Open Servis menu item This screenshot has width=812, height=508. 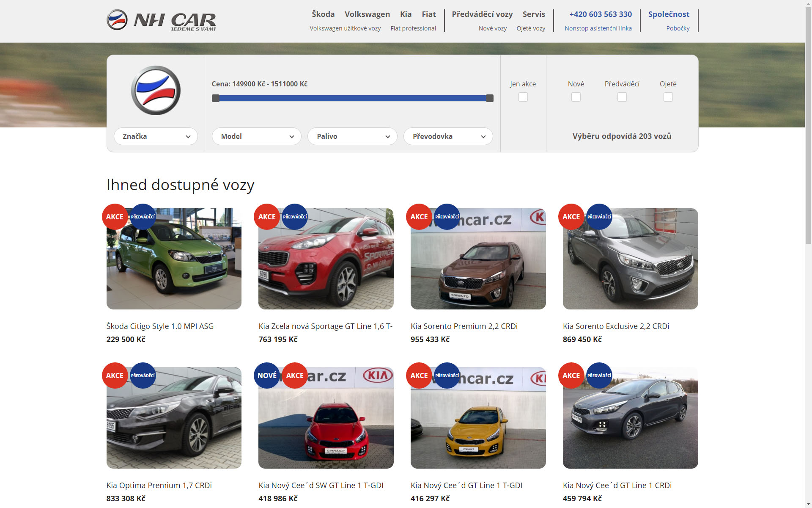(x=534, y=14)
